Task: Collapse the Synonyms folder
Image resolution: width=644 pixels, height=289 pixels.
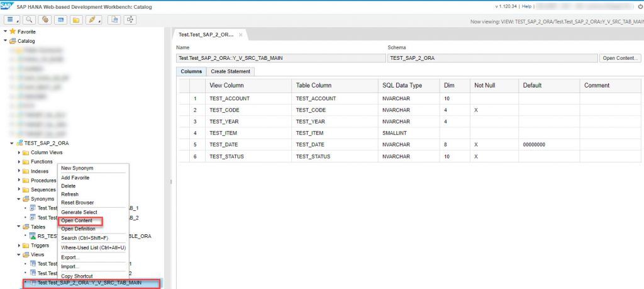Action: pyautogui.click(x=19, y=199)
